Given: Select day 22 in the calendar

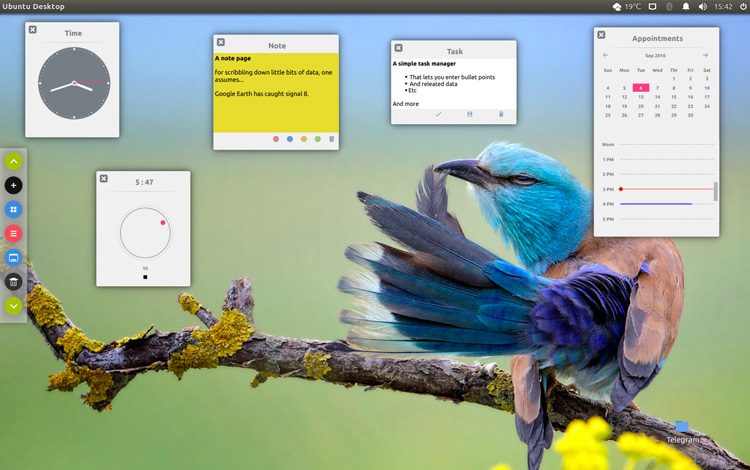Looking at the screenshot, I should click(674, 106).
